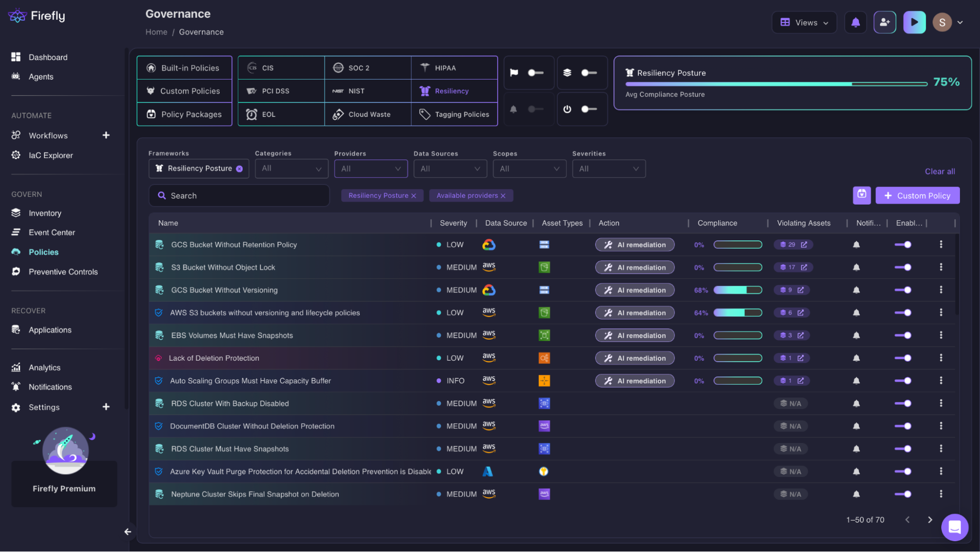
Task: Select the Policy Packages tab
Action: (184, 114)
